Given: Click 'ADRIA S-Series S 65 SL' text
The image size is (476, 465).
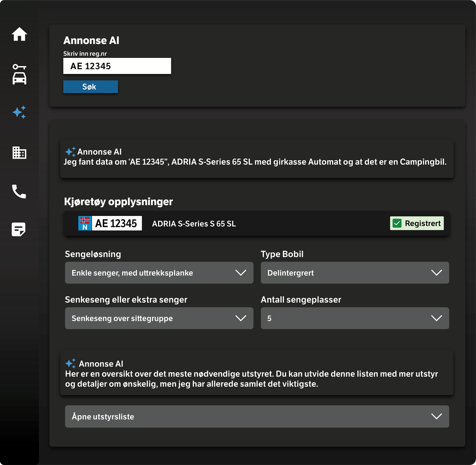Looking at the screenshot, I should coord(194,224).
